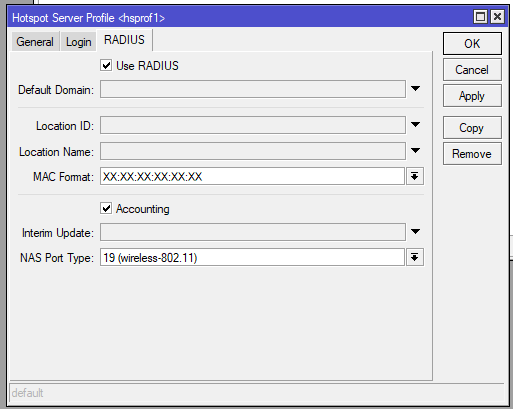Click the NAS Port Type value field
513x409 pixels.
pyautogui.click(x=252, y=257)
